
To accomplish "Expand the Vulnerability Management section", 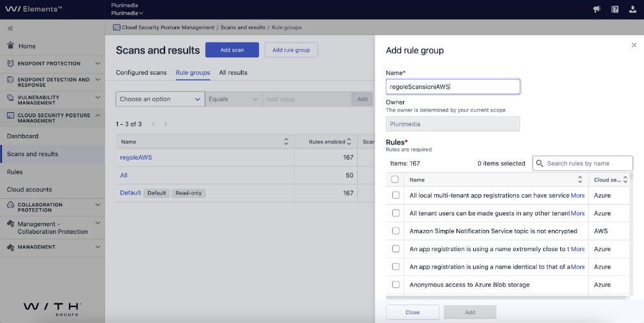I will click(98, 97).
